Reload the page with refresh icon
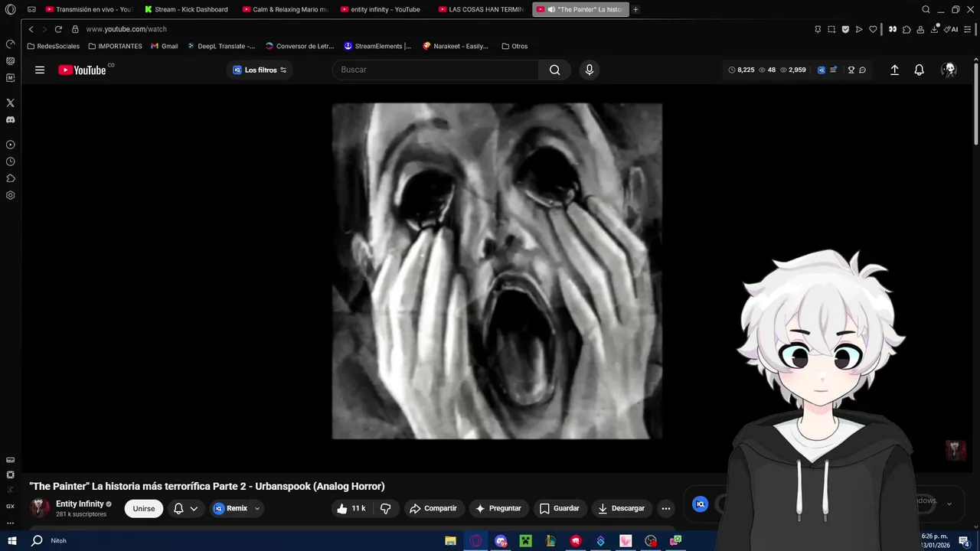This screenshot has height=551, width=980. [58, 29]
